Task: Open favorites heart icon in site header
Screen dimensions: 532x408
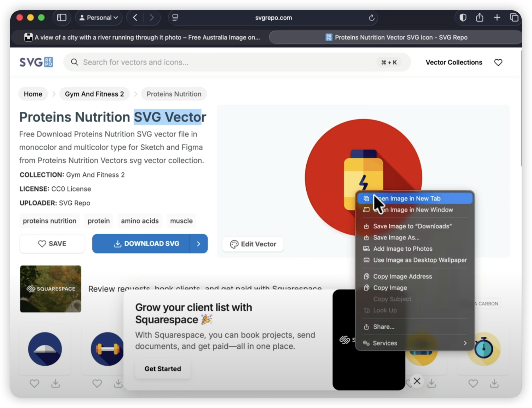Action: point(498,62)
